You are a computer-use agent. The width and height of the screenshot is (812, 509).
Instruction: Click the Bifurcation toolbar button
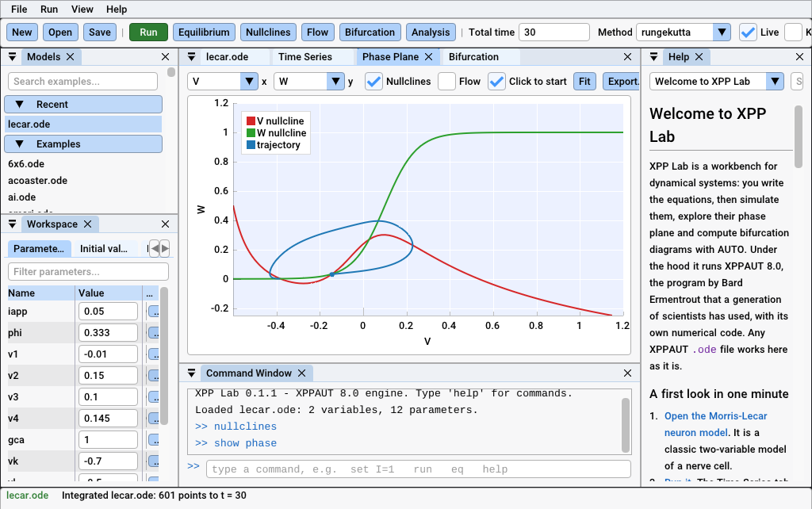click(x=370, y=32)
